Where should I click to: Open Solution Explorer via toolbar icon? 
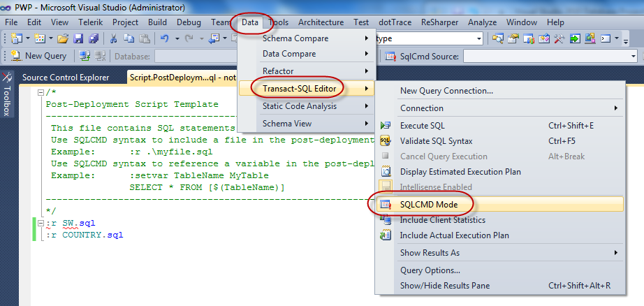coord(498,38)
